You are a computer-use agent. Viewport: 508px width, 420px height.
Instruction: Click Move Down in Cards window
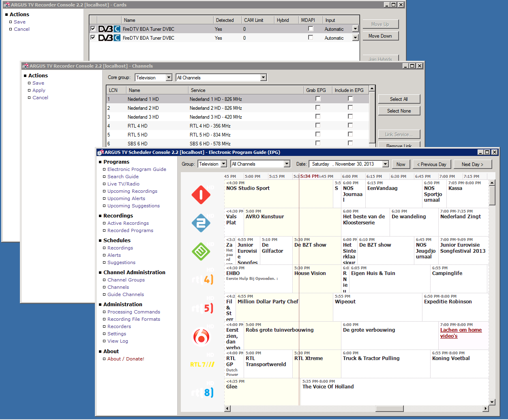380,36
